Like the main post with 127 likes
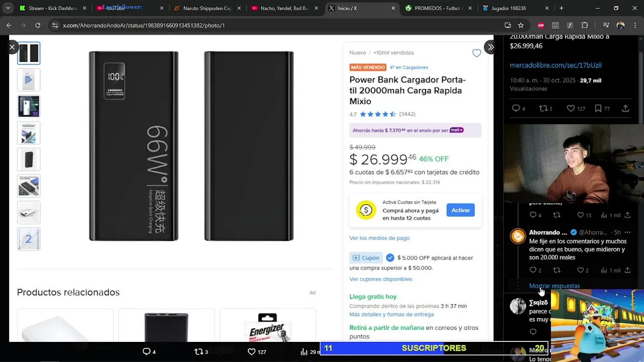 click(x=571, y=109)
